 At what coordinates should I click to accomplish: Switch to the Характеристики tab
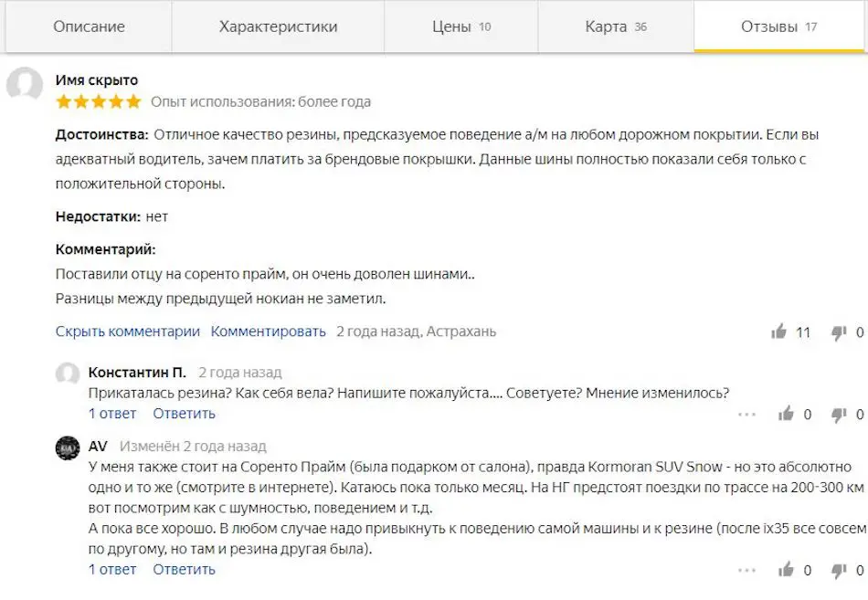coord(278,26)
